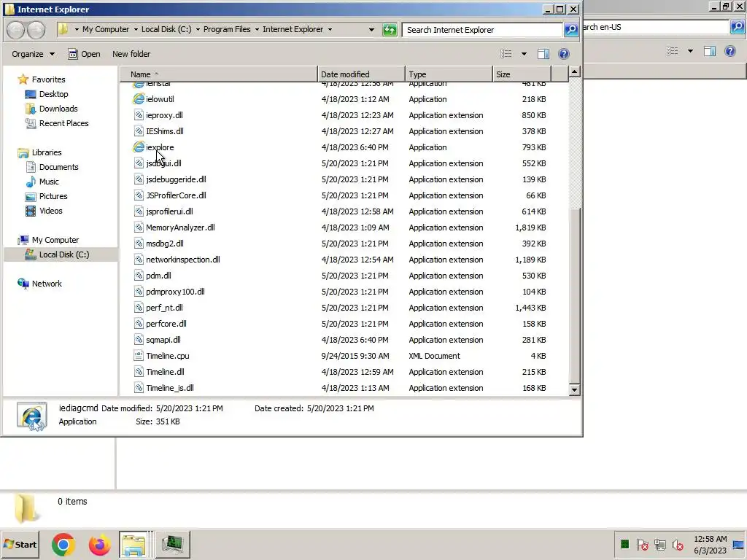
Task: Select Local Disk (C:) in navigation pane
Action: (x=64, y=254)
